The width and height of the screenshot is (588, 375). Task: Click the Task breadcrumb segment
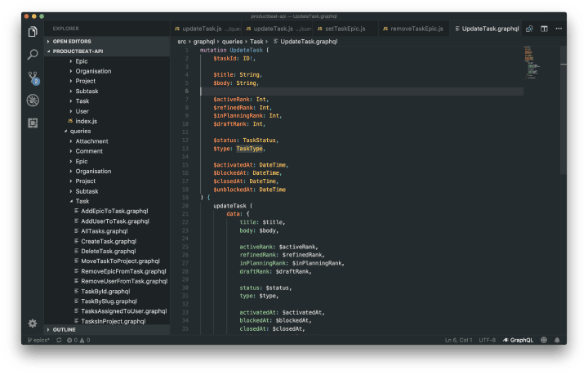(256, 42)
